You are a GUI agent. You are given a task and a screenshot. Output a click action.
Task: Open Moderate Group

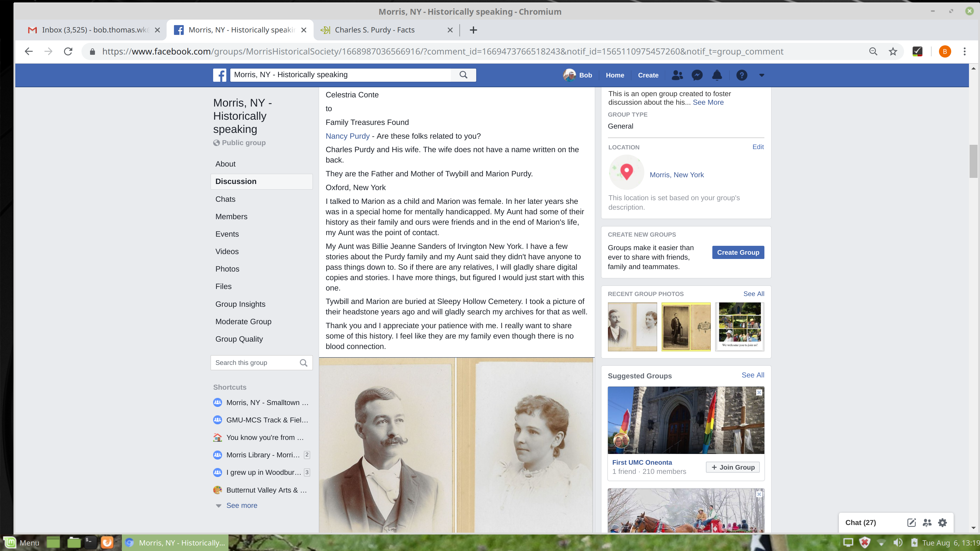click(x=243, y=322)
